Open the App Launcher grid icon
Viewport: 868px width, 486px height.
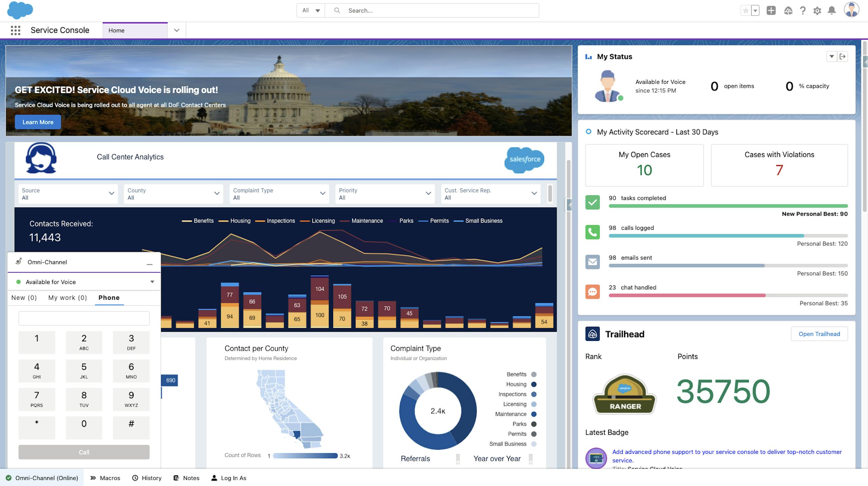(x=15, y=31)
